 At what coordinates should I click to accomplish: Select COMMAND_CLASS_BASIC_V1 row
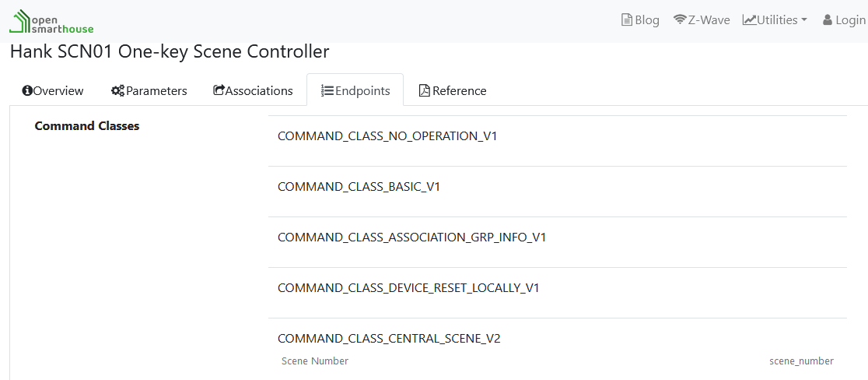point(359,187)
